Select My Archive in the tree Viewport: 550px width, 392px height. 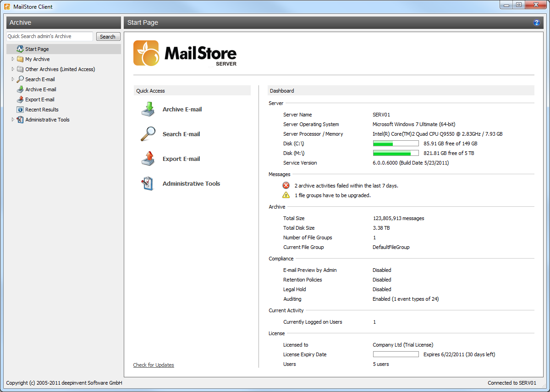coord(38,59)
